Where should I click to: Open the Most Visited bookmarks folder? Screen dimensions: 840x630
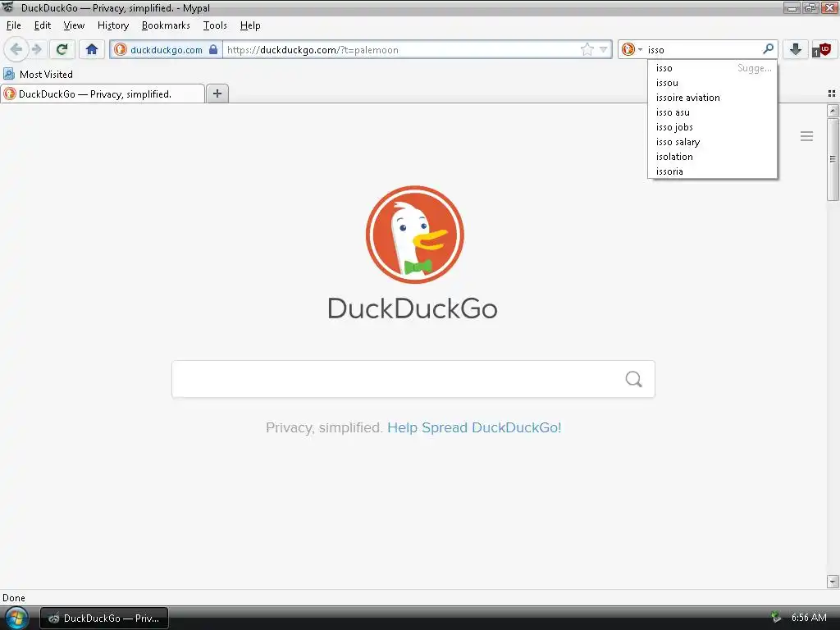click(38, 74)
